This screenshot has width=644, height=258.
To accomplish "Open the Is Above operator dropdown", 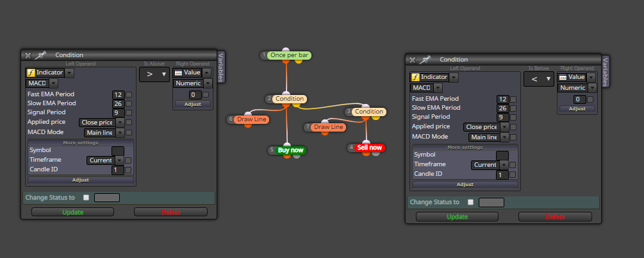I will coord(154,74).
